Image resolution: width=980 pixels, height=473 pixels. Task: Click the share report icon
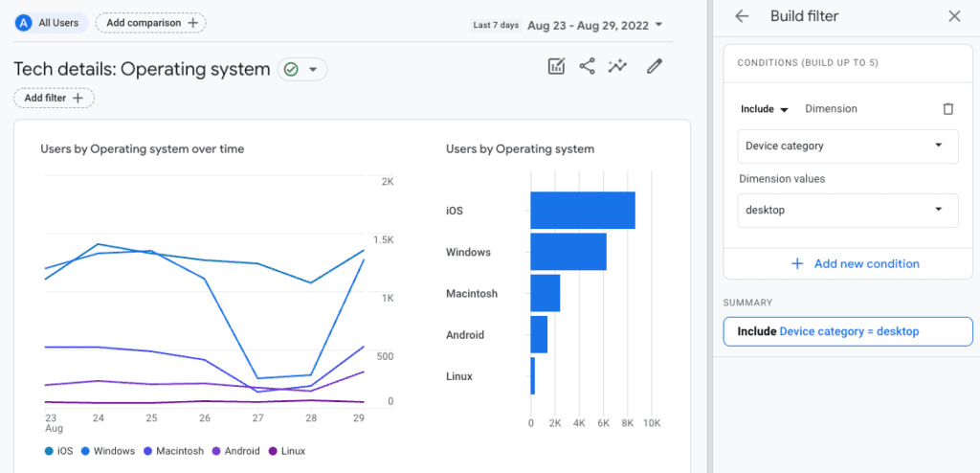pyautogui.click(x=587, y=66)
